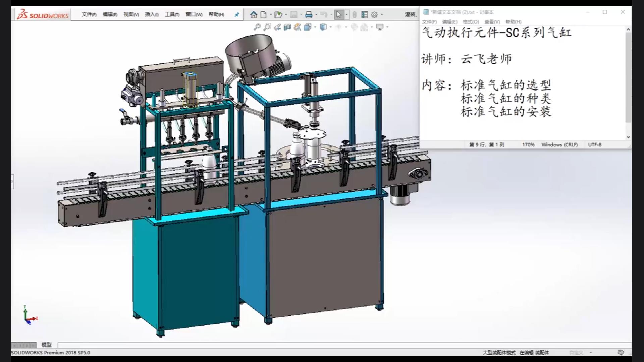Open SolidWorks 窗口(W) menu
The height and width of the screenshot is (362, 644).
pyautogui.click(x=194, y=14)
